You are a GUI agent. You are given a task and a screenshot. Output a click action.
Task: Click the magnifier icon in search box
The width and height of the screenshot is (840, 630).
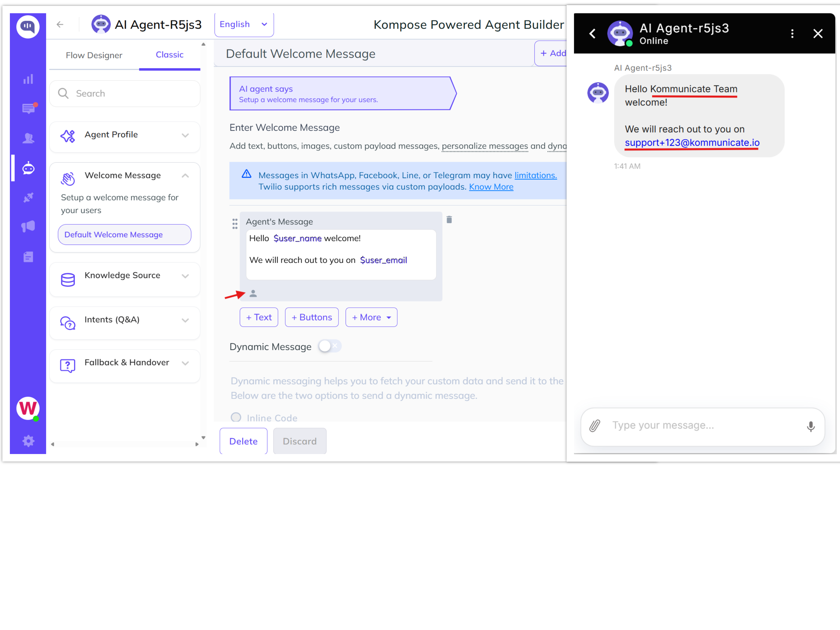63,93
